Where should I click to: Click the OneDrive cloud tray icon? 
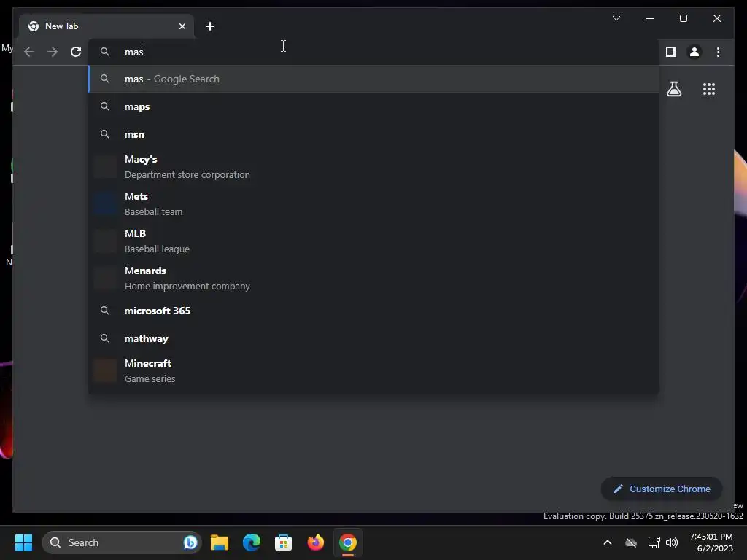(x=631, y=542)
